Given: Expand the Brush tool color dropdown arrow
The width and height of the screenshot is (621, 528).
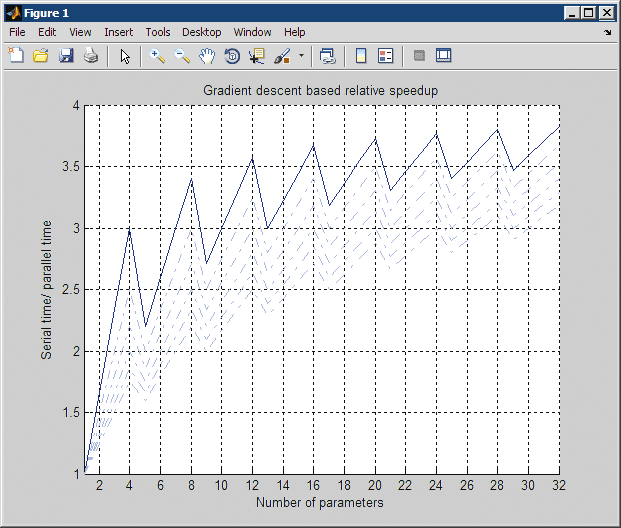Looking at the screenshot, I should (301, 56).
